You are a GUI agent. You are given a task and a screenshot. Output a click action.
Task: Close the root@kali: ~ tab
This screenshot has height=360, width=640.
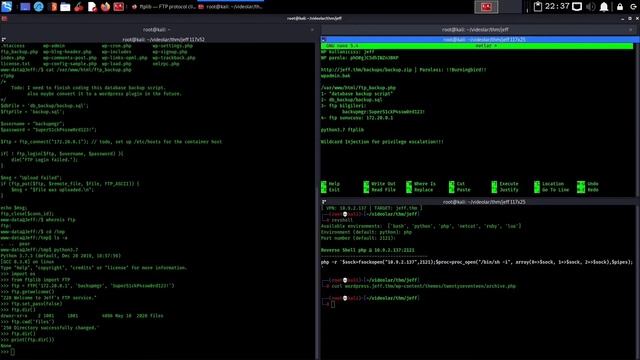pos(312,29)
